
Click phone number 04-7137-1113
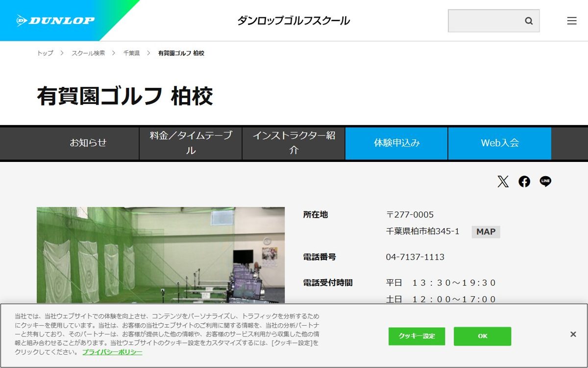point(415,257)
